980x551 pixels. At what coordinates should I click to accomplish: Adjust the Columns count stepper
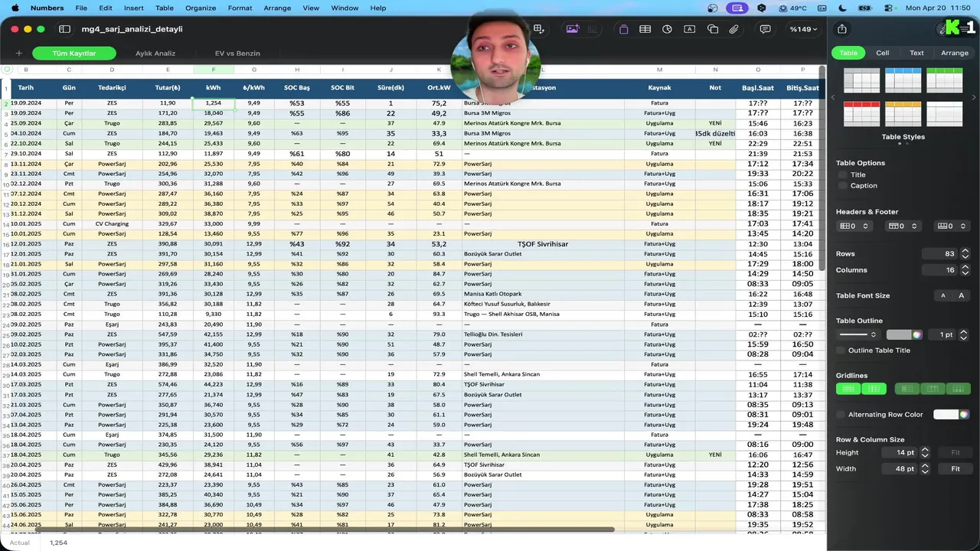(965, 270)
